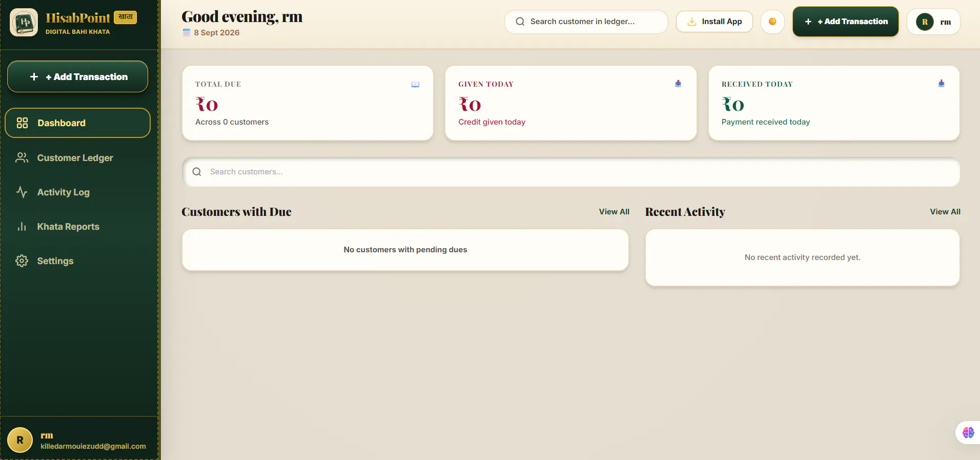
Task: Focus the Search customer in ledger field
Action: click(x=586, y=22)
